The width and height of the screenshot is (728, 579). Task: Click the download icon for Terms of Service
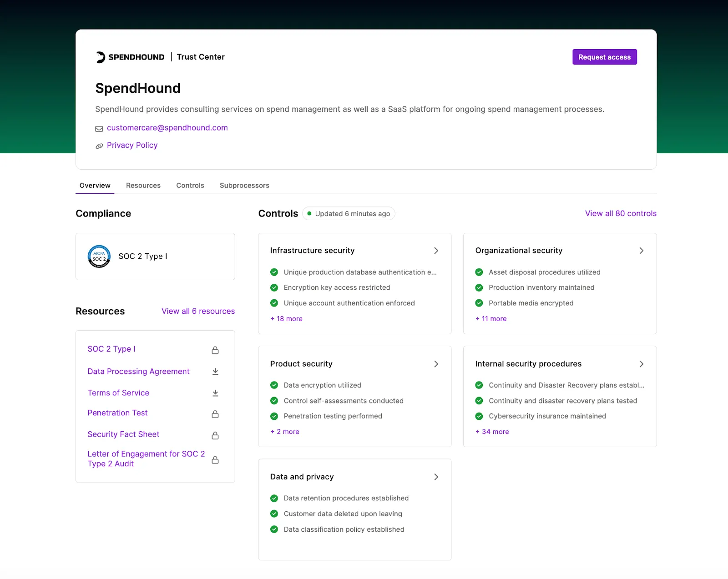215,393
